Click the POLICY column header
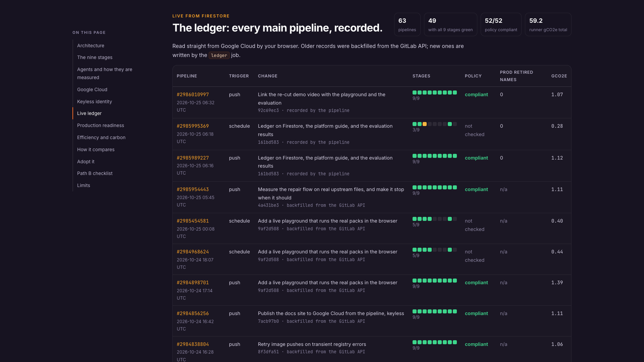644x362 pixels. [x=473, y=76]
